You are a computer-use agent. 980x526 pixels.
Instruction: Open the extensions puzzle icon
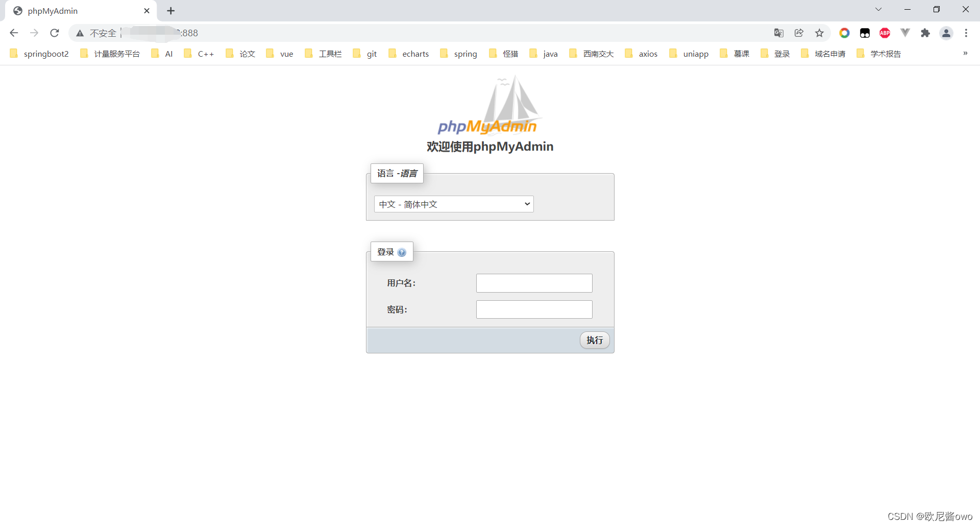tap(925, 33)
